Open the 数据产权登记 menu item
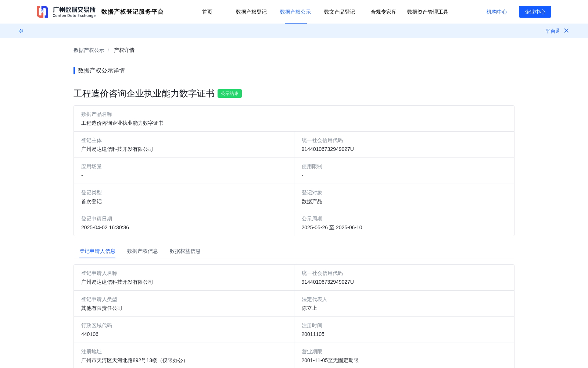 pos(251,12)
